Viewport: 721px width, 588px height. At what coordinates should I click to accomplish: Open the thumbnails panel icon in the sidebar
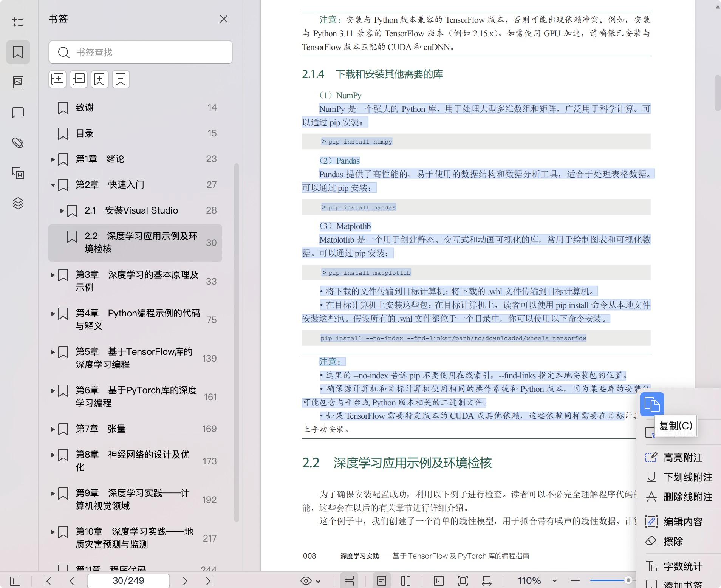[x=18, y=82]
